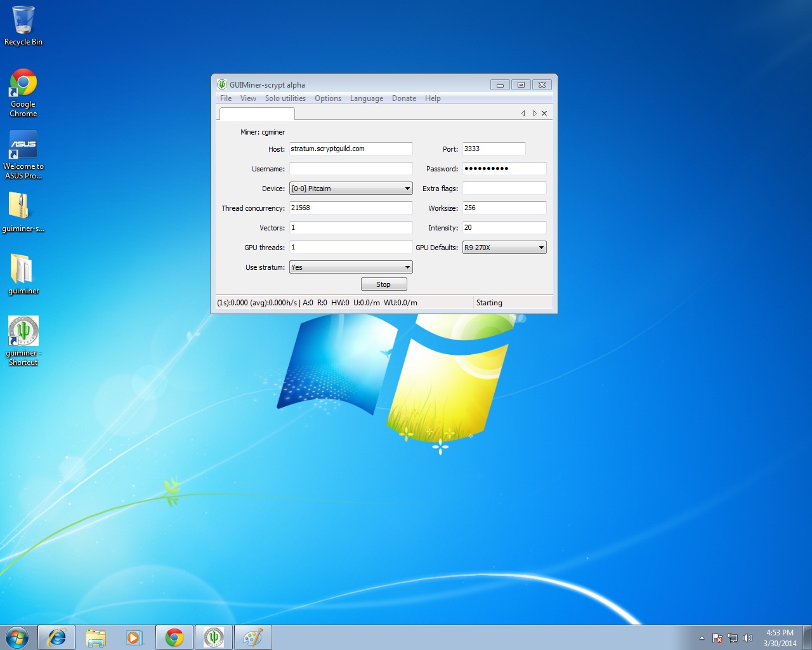This screenshot has width=812, height=650.
Task: Click the taskbar clock showing 4:53 PM
Action: pos(780,638)
